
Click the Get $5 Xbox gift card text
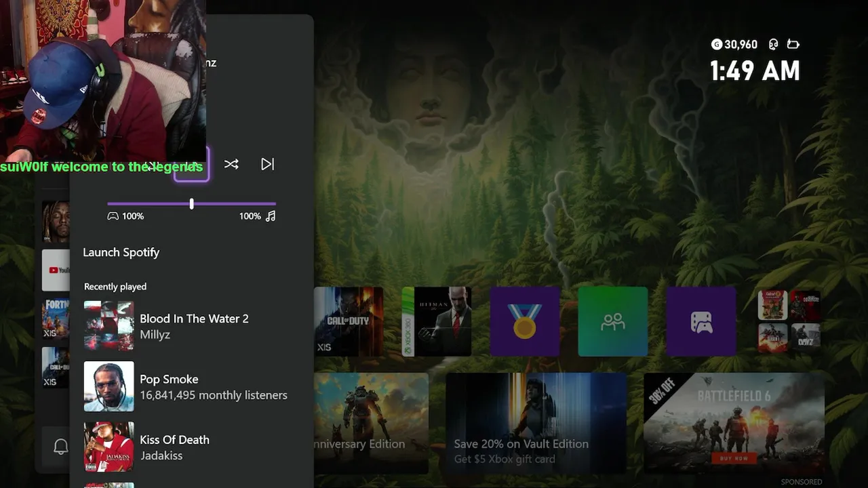(505, 460)
